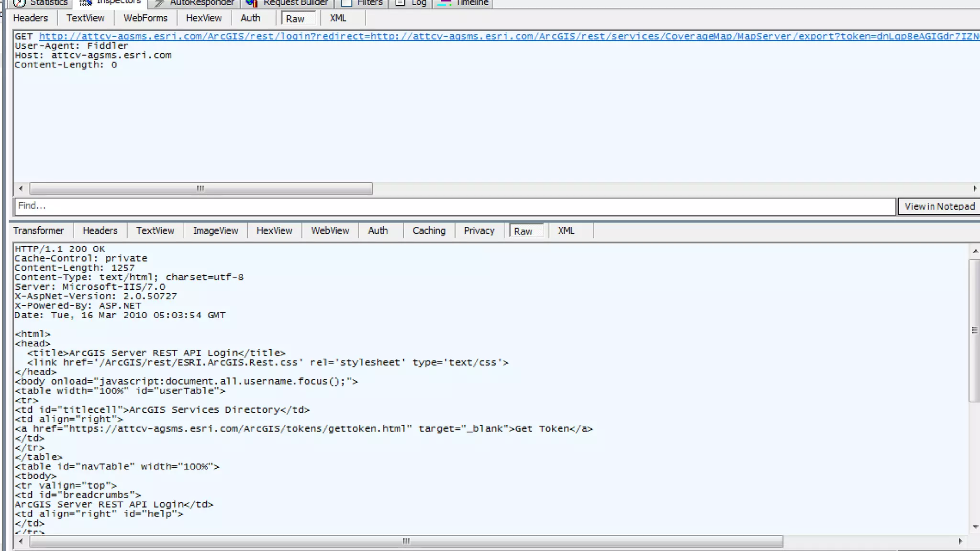
Task: Select the response Privacy tab
Action: [x=479, y=231]
